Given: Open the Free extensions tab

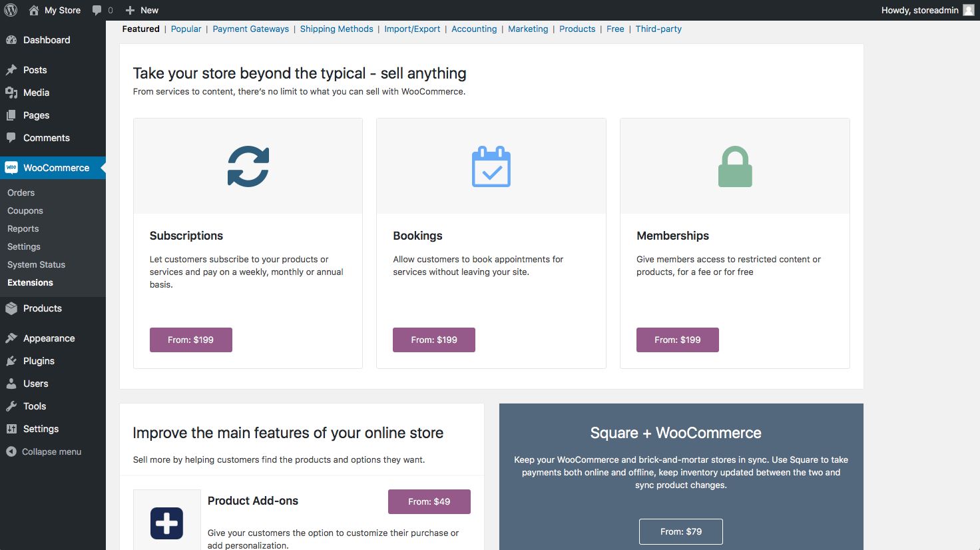Looking at the screenshot, I should pyautogui.click(x=615, y=29).
